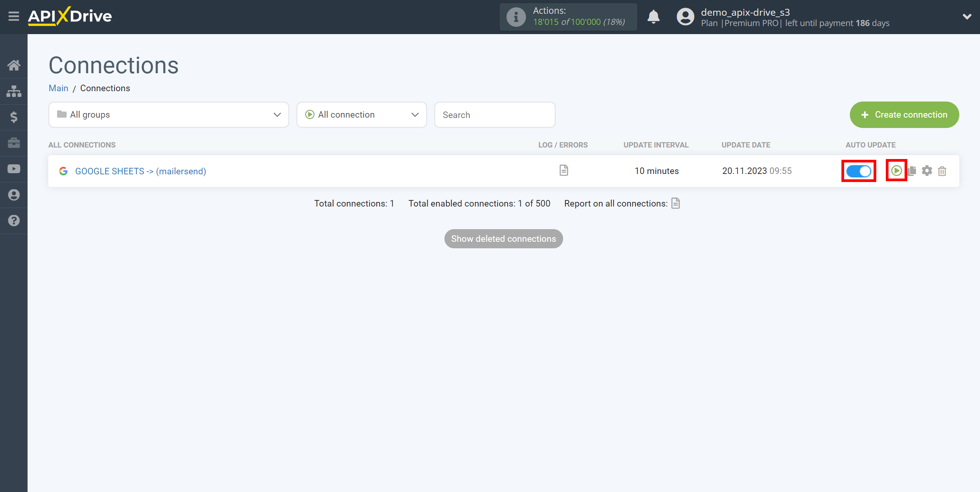Click the run/play icon for the connection

pyautogui.click(x=897, y=170)
